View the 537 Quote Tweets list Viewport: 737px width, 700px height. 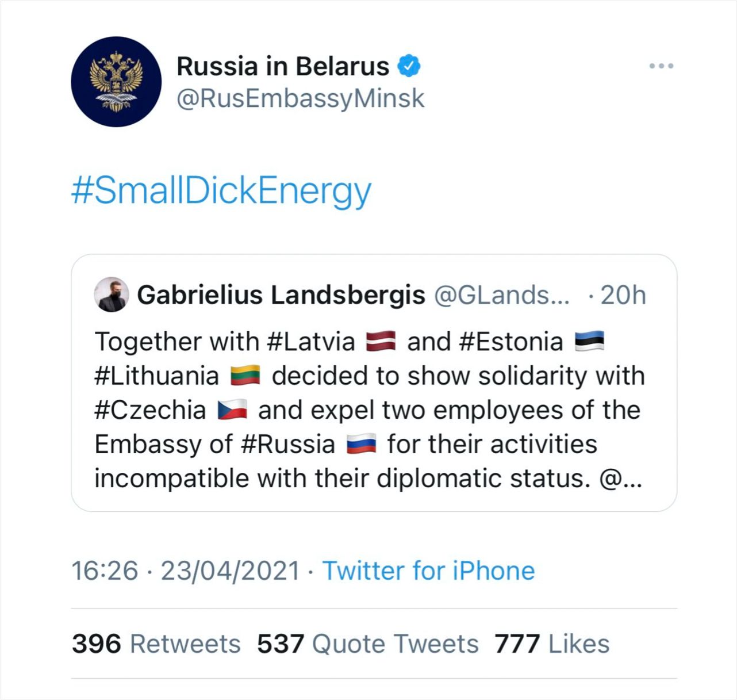(367, 644)
